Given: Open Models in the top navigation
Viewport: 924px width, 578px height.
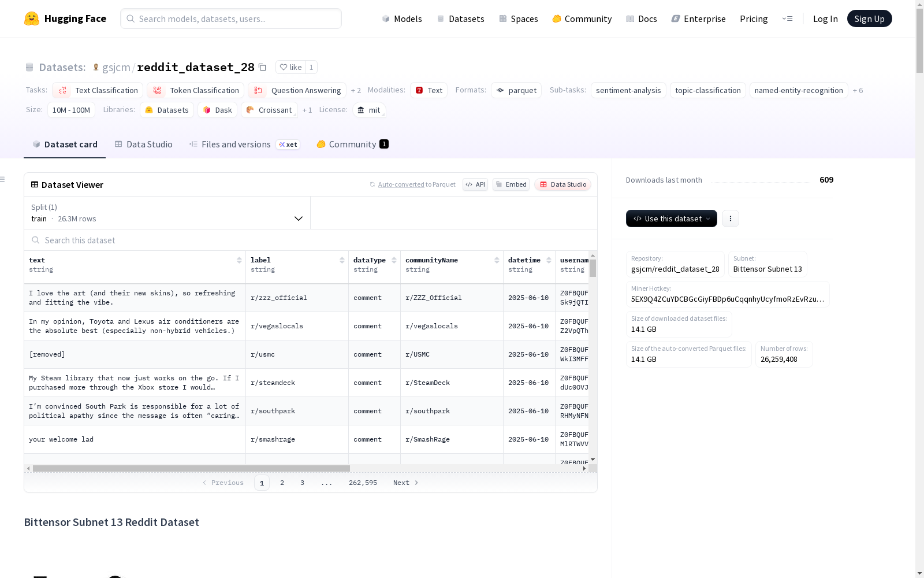Looking at the screenshot, I should click(402, 18).
